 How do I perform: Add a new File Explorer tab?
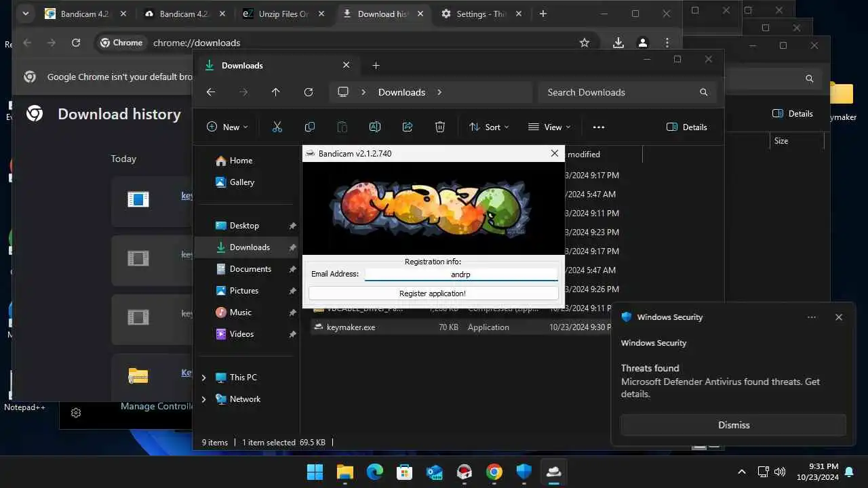tap(376, 66)
